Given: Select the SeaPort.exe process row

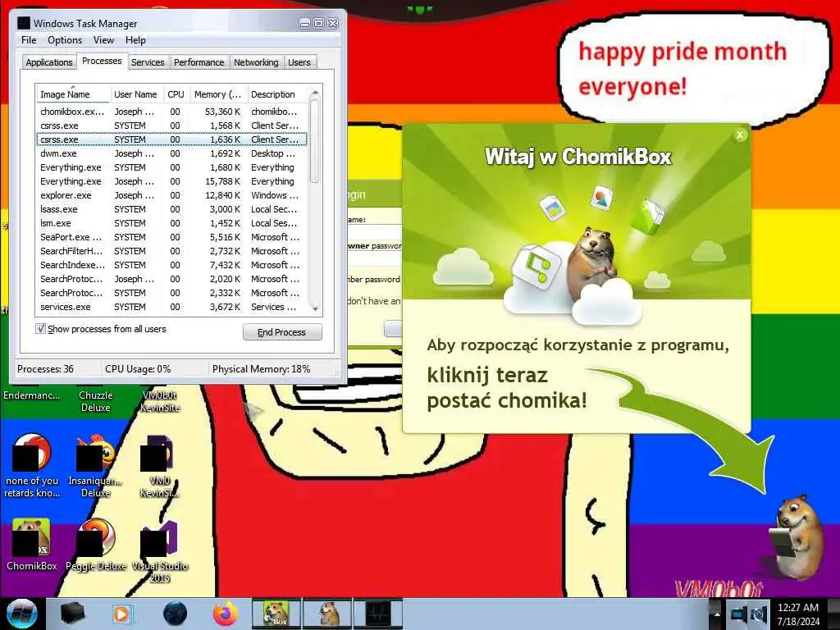Looking at the screenshot, I should (171, 237).
